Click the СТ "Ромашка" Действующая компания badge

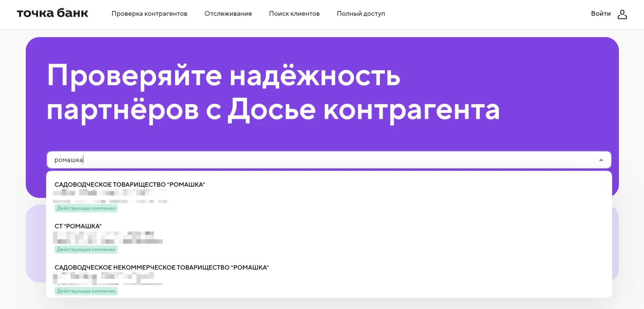point(86,249)
